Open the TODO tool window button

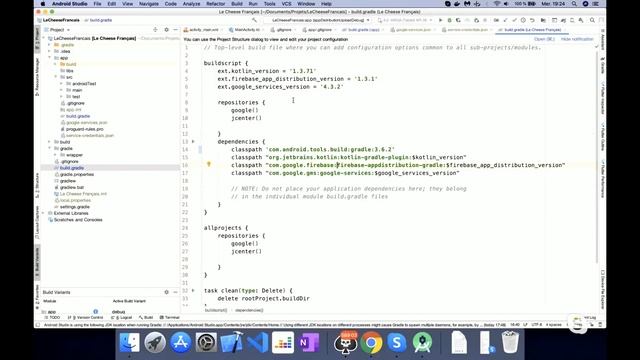52,318
